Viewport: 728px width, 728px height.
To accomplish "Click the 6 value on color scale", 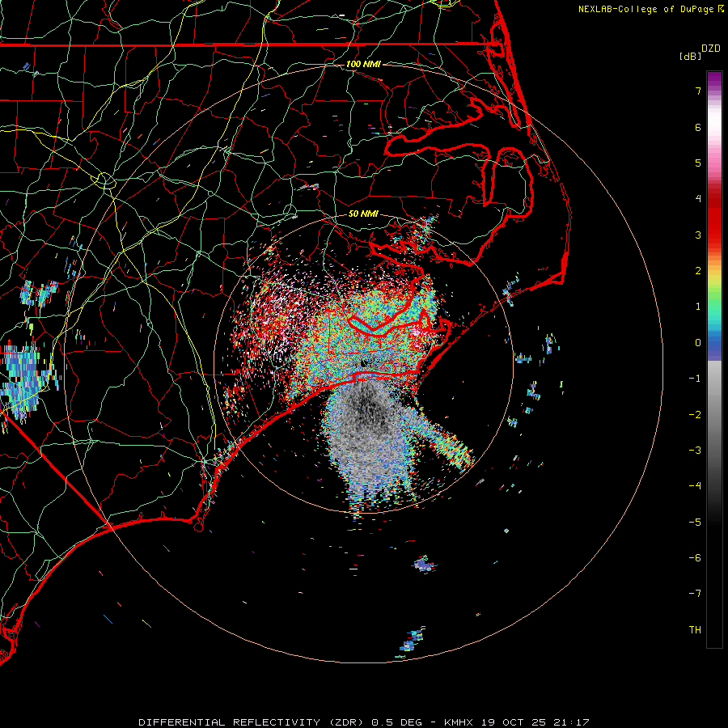I will tap(698, 127).
